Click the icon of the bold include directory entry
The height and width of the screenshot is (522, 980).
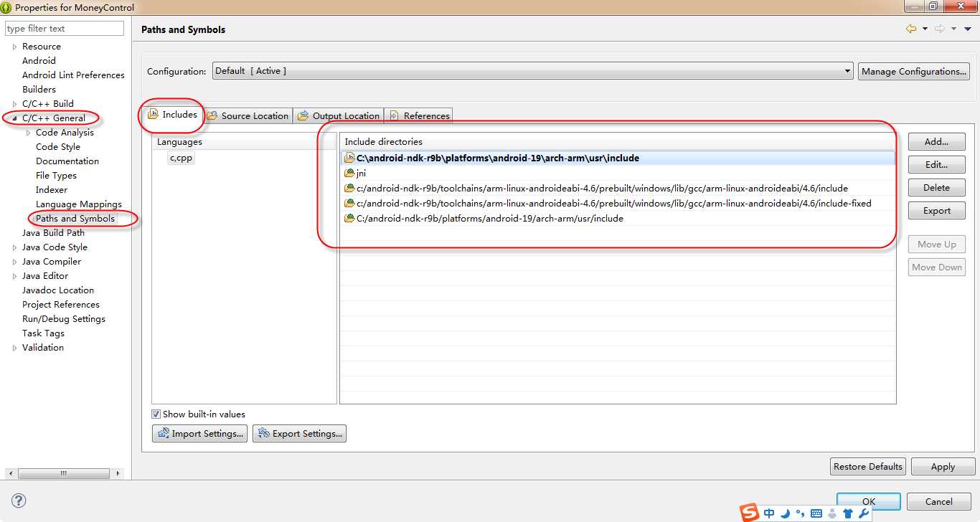[349, 158]
